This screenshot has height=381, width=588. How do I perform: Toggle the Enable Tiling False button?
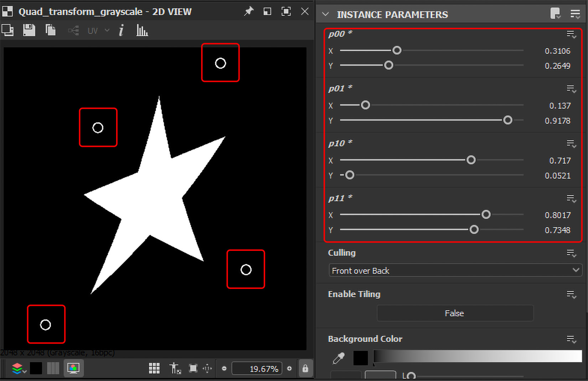[455, 313]
